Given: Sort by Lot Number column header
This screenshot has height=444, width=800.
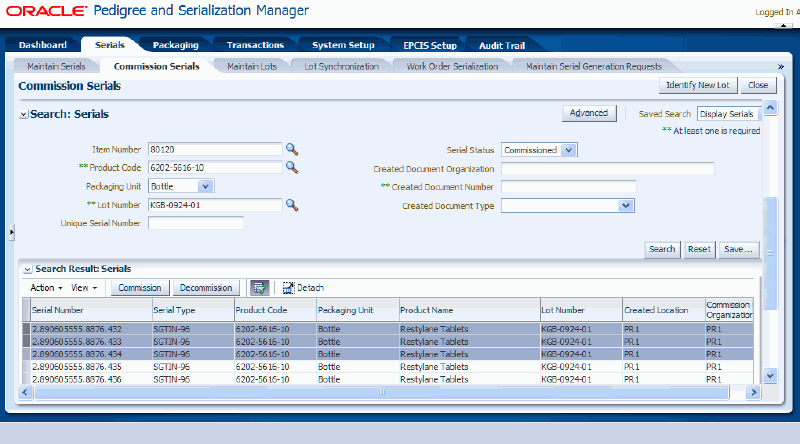Looking at the screenshot, I should (x=581, y=310).
